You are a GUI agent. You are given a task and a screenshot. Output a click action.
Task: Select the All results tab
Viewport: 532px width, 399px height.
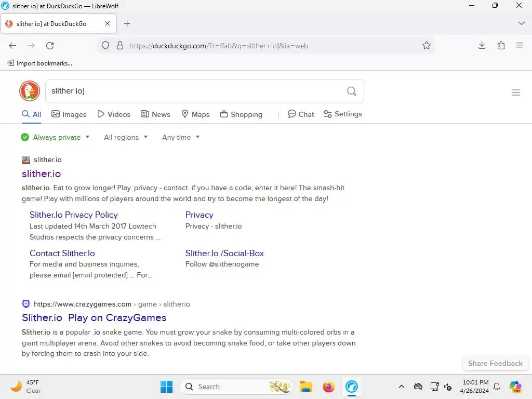tap(32, 114)
